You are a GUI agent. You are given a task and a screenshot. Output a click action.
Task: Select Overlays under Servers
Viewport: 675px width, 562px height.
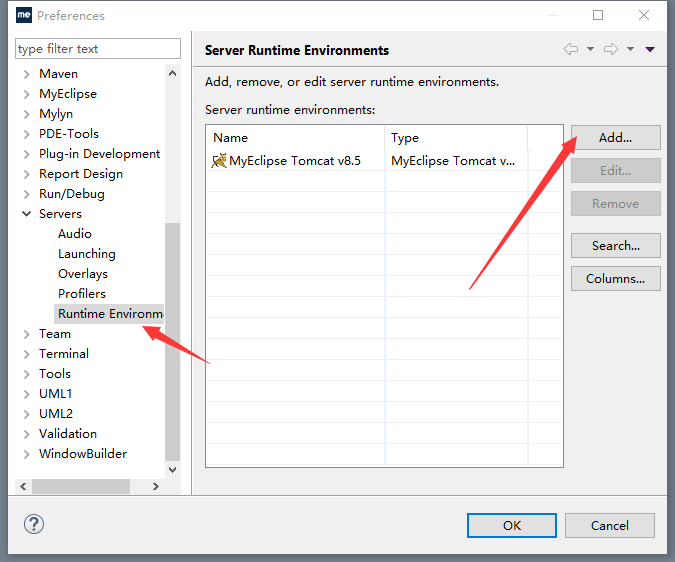83,274
